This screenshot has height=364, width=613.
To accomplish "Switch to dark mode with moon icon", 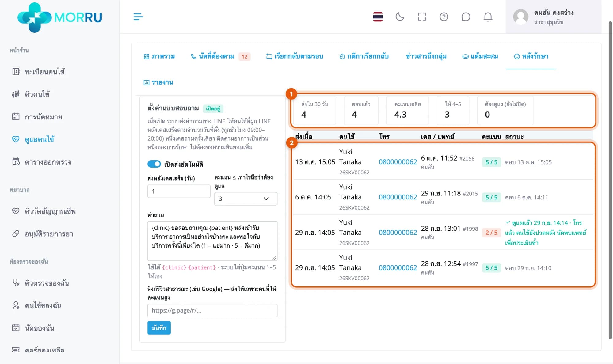I will tap(400, 17).
